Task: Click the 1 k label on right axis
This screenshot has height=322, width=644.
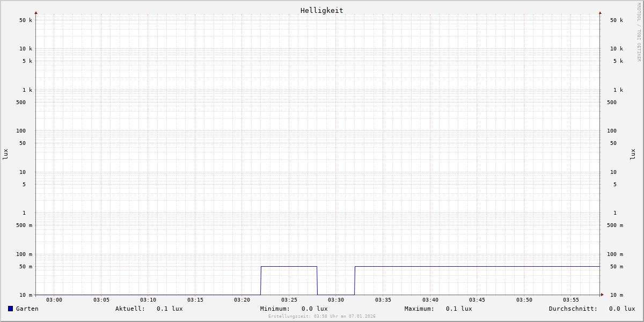Action: 618,90
